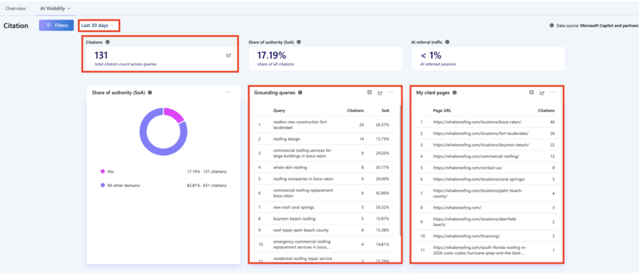
Task: Open the locations/boynton-beach/ page URL
Action: pos(481,145)
